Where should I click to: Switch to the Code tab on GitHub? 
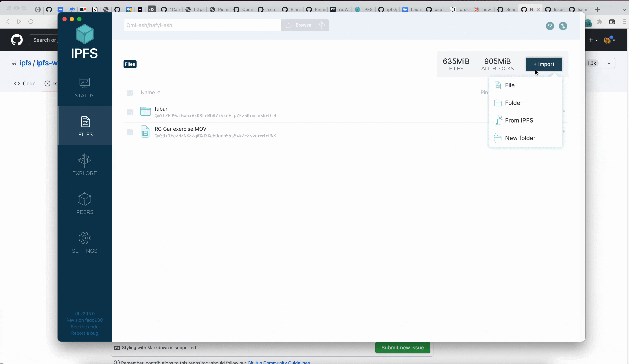[25, 83]
